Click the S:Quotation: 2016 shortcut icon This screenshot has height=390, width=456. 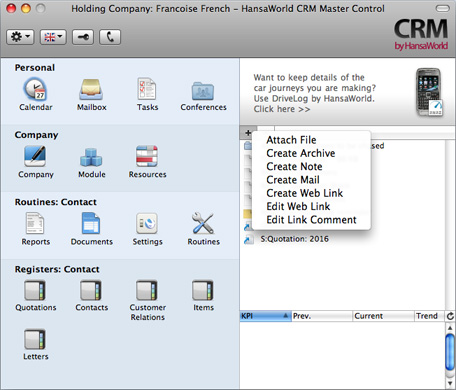[x=248, y=239]
